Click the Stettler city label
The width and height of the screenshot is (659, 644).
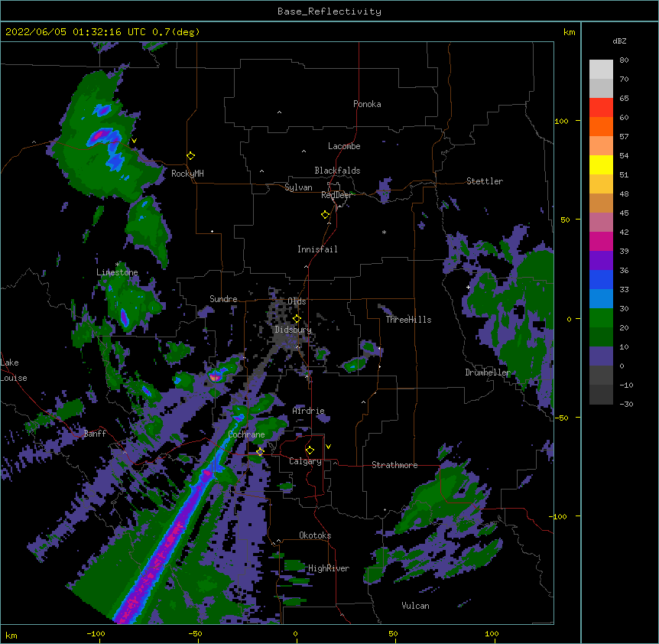click(485, 181)
